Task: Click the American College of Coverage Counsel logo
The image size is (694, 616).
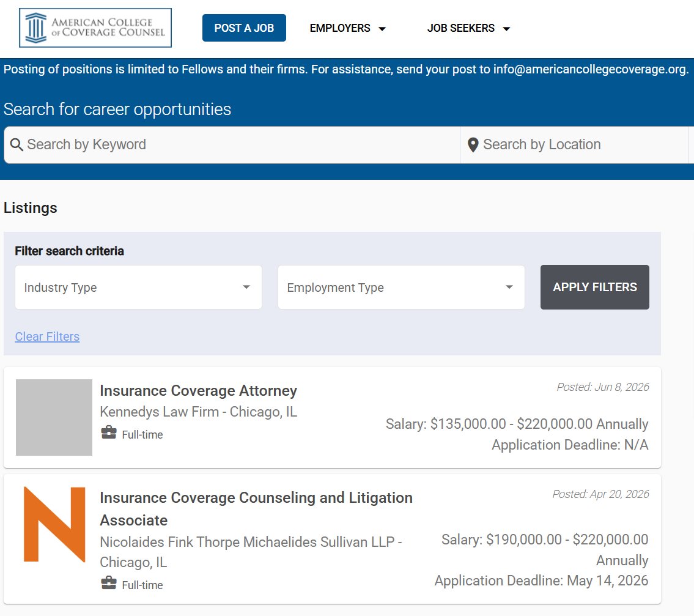Action: tap(95, 28)
